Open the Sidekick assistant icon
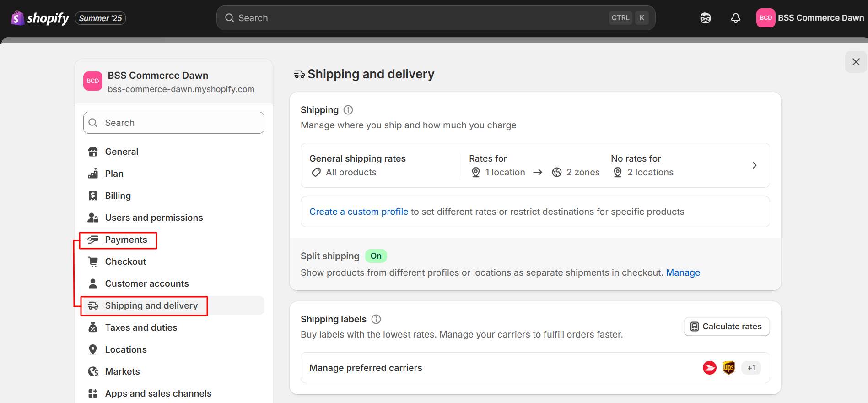868x403 pixels. 705,18
